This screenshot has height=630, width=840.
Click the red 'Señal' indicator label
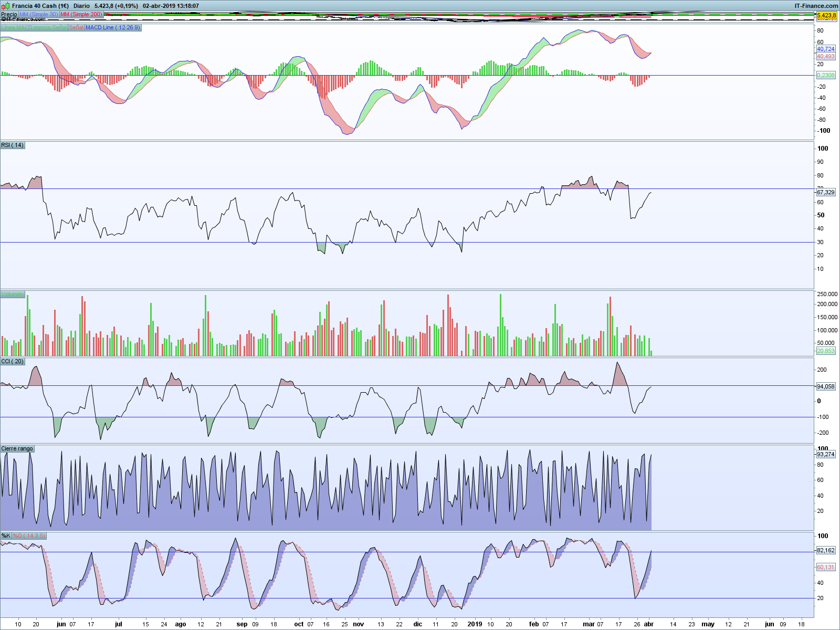pos(76,27)
